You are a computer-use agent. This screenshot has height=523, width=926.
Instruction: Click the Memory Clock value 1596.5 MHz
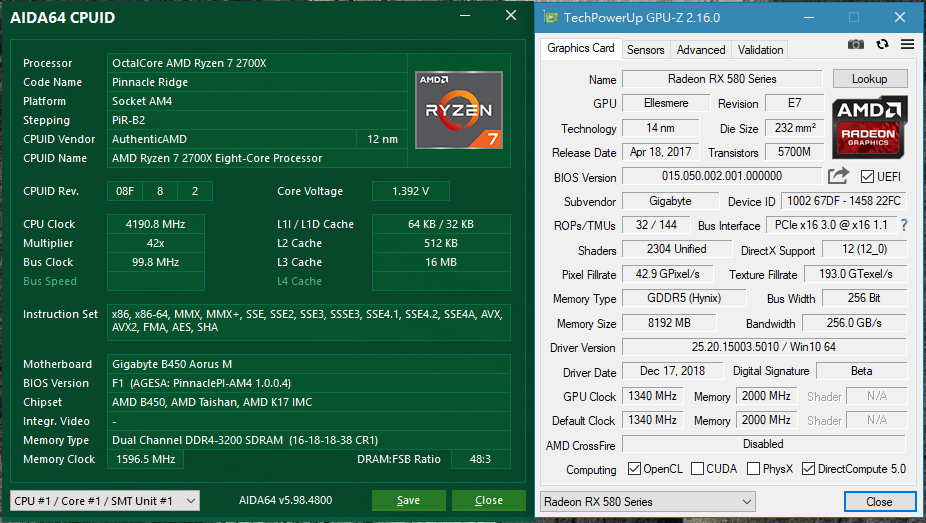pos(145,459)
